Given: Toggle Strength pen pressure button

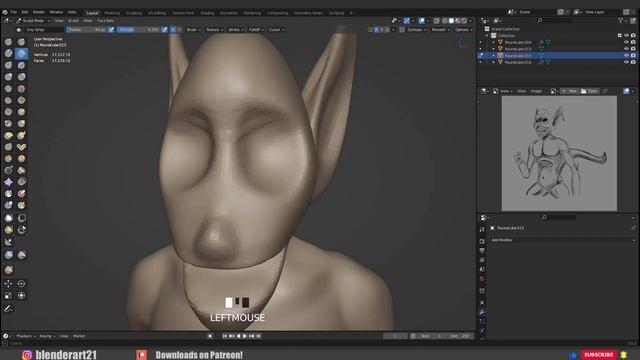Looking at the screenshot, I should coord(164,29).
